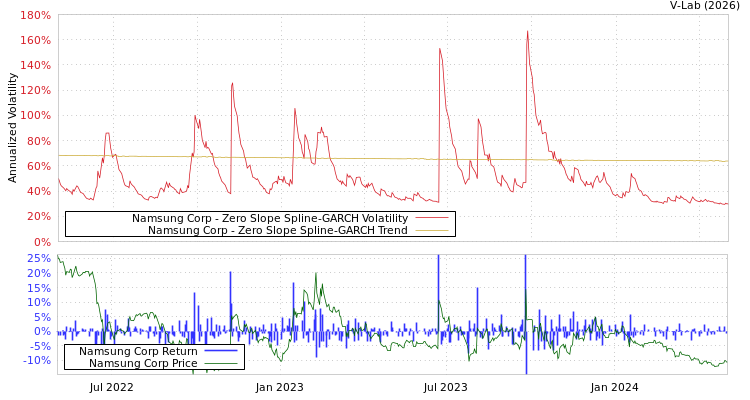
Task: Click the 180% y-axis tick label
Action: (x=35, y=16)
